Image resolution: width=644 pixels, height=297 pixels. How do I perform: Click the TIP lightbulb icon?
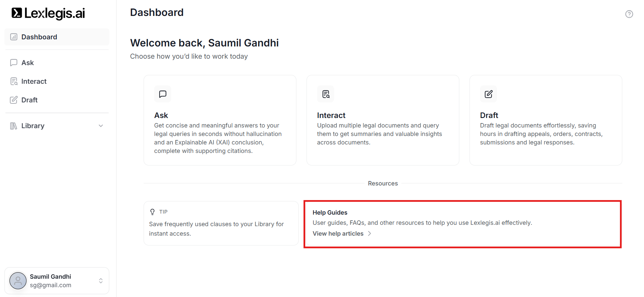tap(152, 212)
